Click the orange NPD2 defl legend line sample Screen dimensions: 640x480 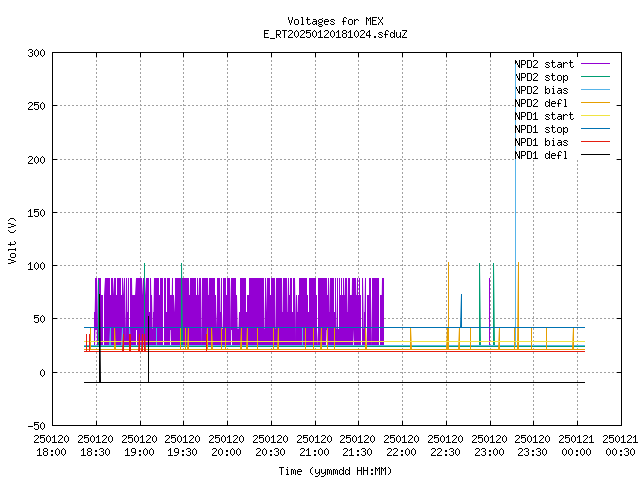pos(595,102)
